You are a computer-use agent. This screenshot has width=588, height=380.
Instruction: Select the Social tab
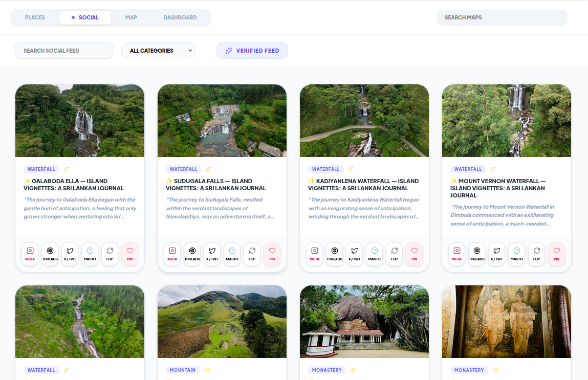tap(85, 17)
